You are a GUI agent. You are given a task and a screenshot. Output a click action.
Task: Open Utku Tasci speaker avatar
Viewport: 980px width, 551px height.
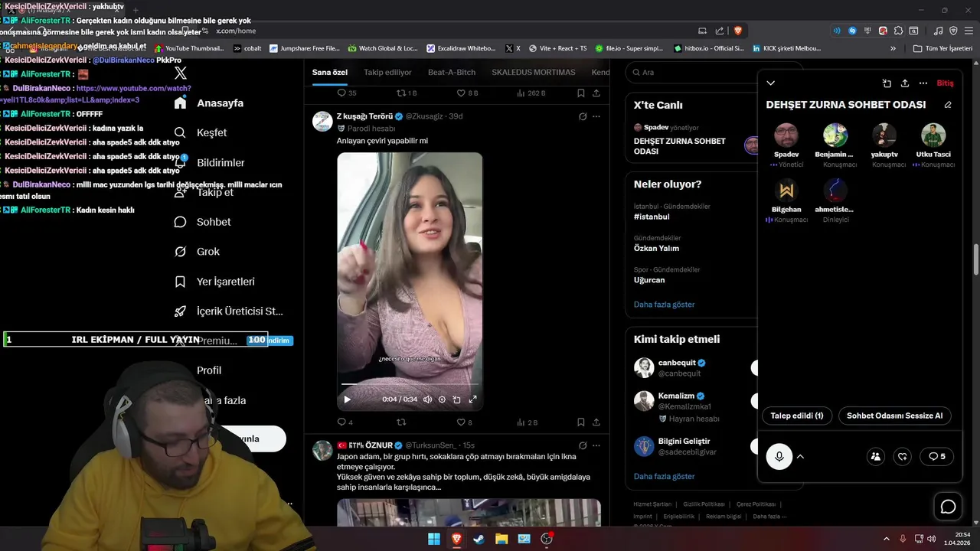pyautogui.click(x=933, y=135)
